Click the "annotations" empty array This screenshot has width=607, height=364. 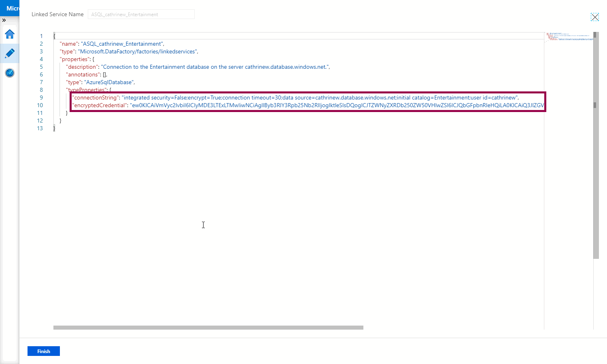105,75
